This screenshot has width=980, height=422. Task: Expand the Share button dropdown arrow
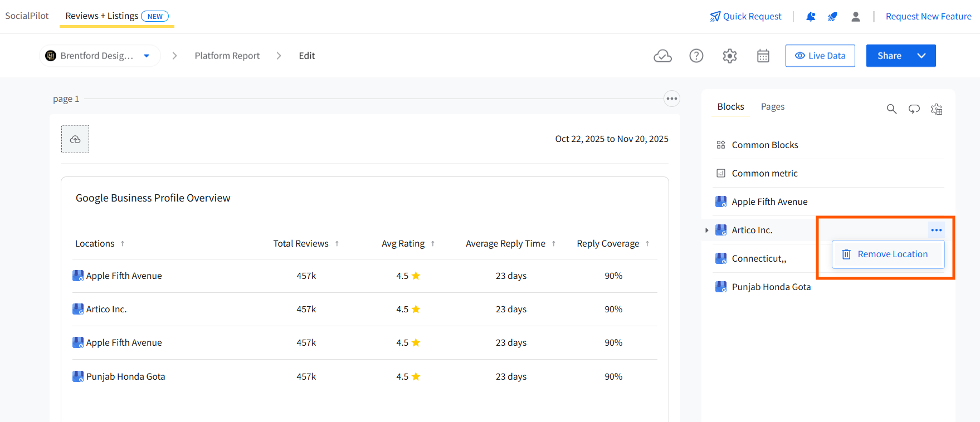[x=922, y=56]
